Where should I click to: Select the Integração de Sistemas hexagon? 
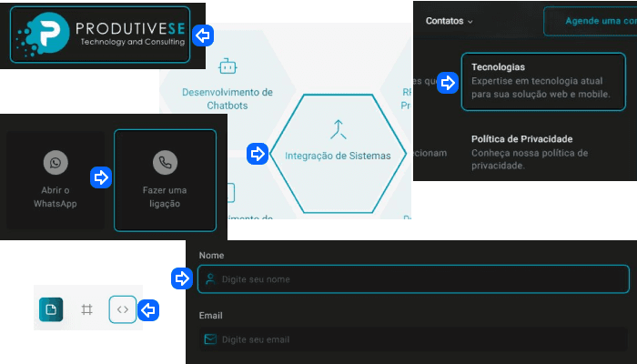coord(338,155)
